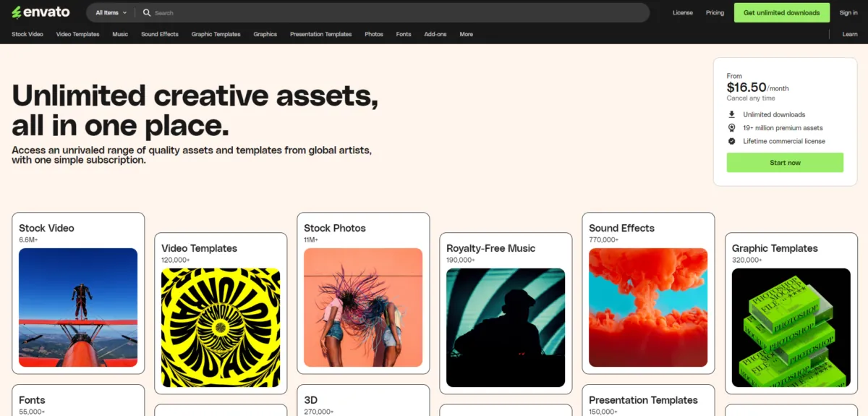Image resolution: width=868 pixels, height=416 pixels.
Task: Click the Stock Photos card title
Action: coord(335,228)
